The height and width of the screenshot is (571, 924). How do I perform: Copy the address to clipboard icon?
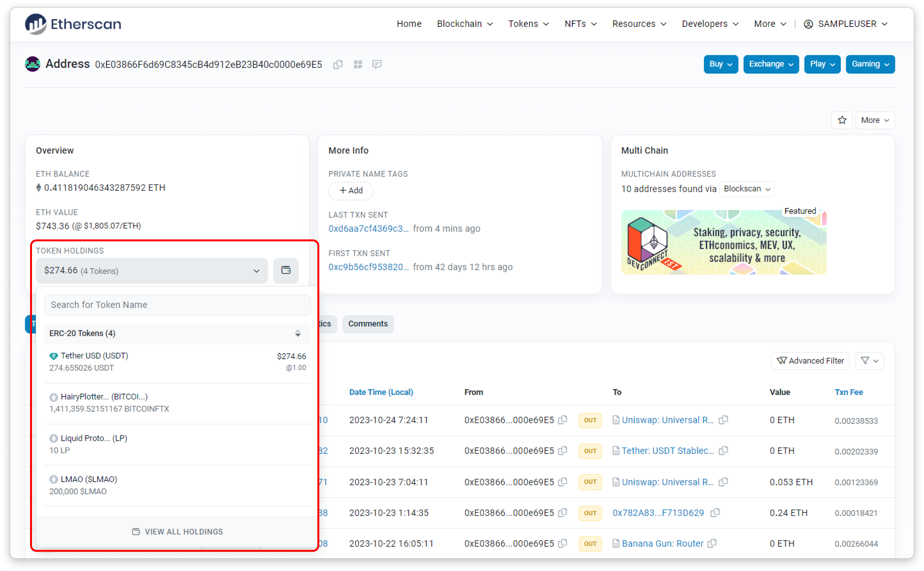click(338, 65)
